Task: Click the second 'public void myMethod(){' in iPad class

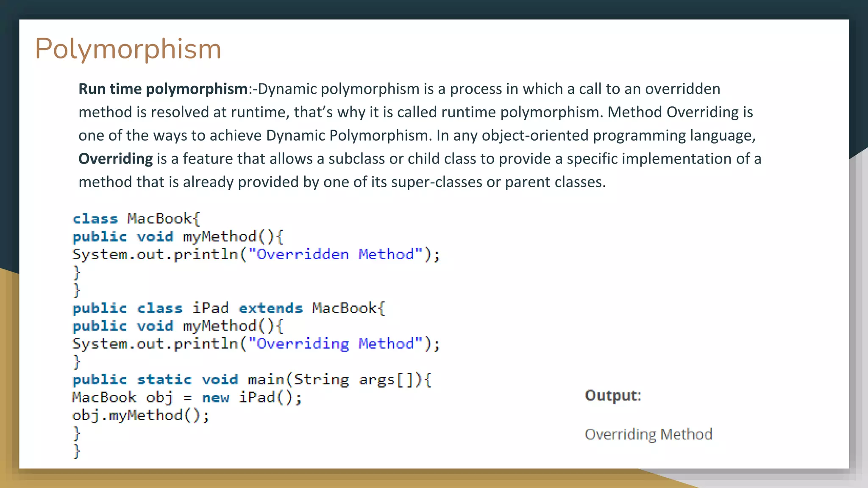Action: pos(178,326)
